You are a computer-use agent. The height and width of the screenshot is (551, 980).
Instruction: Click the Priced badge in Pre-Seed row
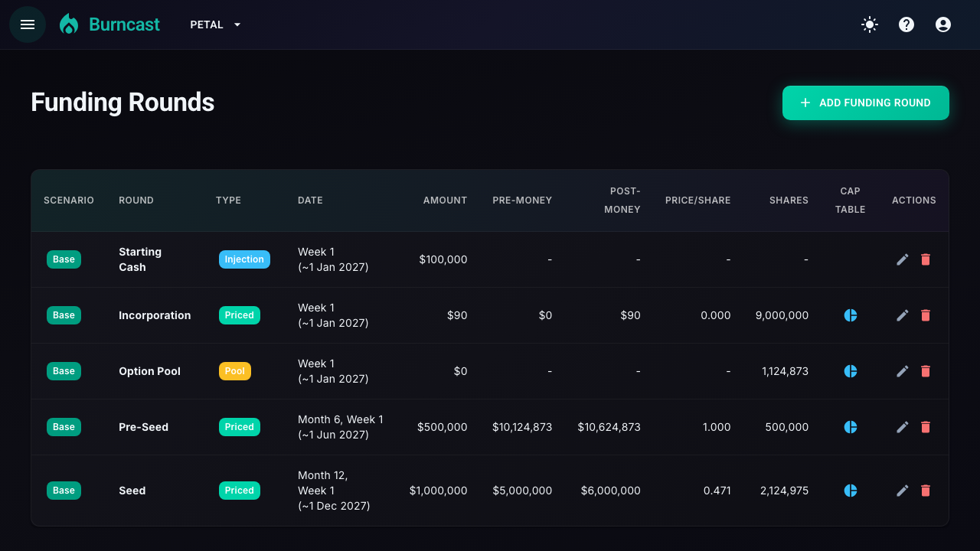tap(240, 427)
